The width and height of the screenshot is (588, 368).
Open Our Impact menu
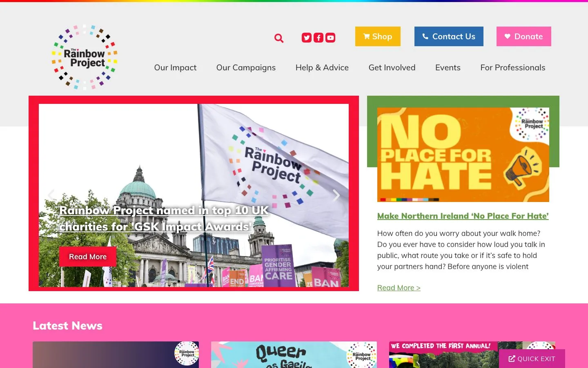point(175,67)
